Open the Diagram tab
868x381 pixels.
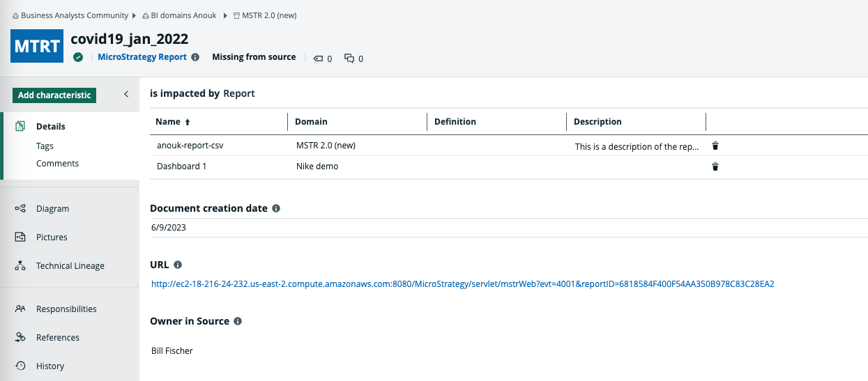tap(52, 208)
